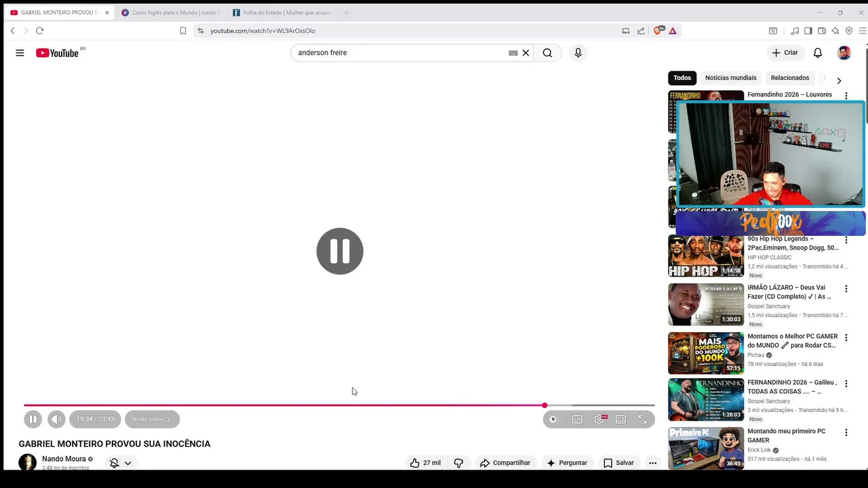Image resolution: width=868 pixels, height=488 pixels.
Task: Open a new browser tab
Action: [346, 12]
